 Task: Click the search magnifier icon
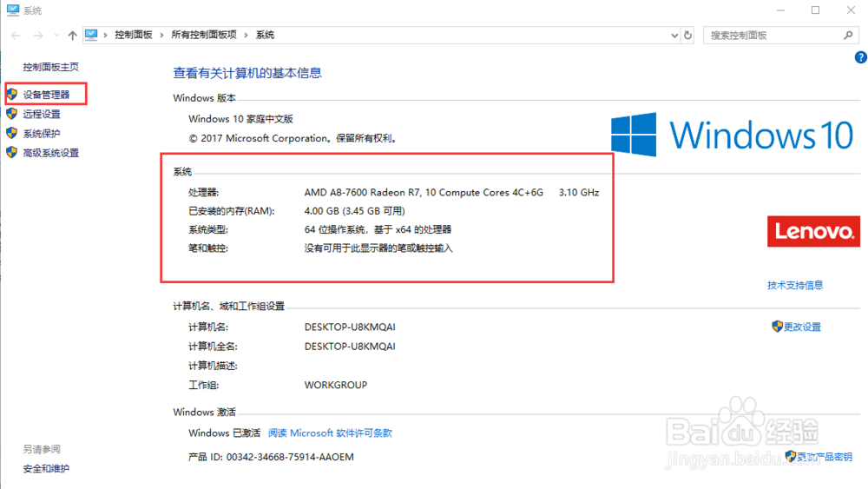point(848,36)
